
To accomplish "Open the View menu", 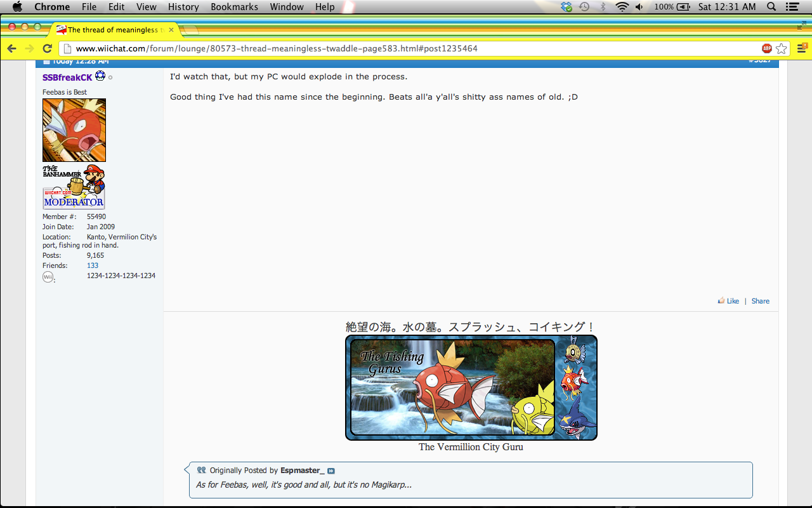I will pos(147,7).
